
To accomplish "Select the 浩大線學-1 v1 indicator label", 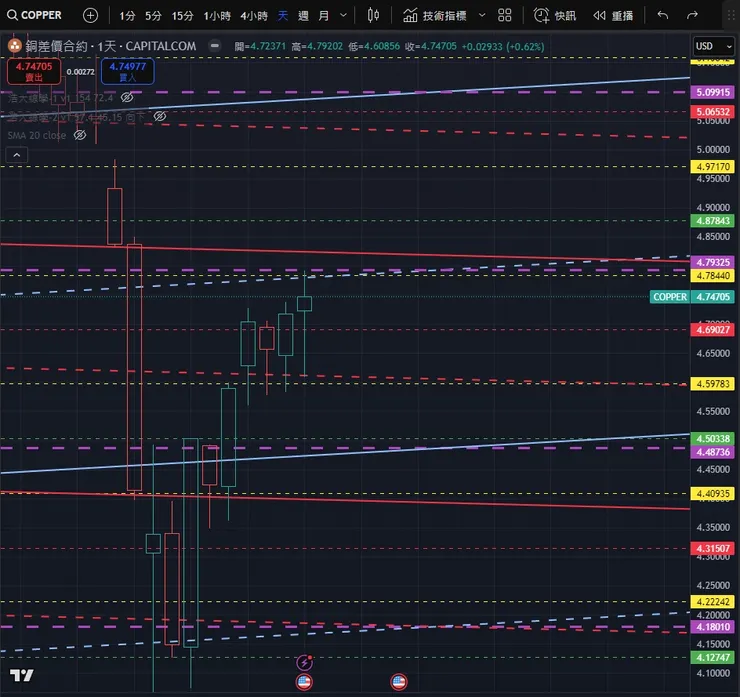I will coord(60,98).
